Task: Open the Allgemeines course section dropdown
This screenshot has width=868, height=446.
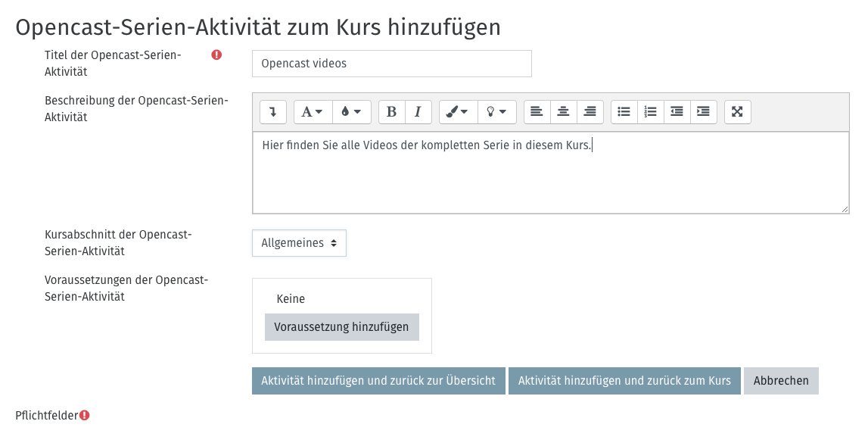Action: pyautogui.click(x=299, y=243)
